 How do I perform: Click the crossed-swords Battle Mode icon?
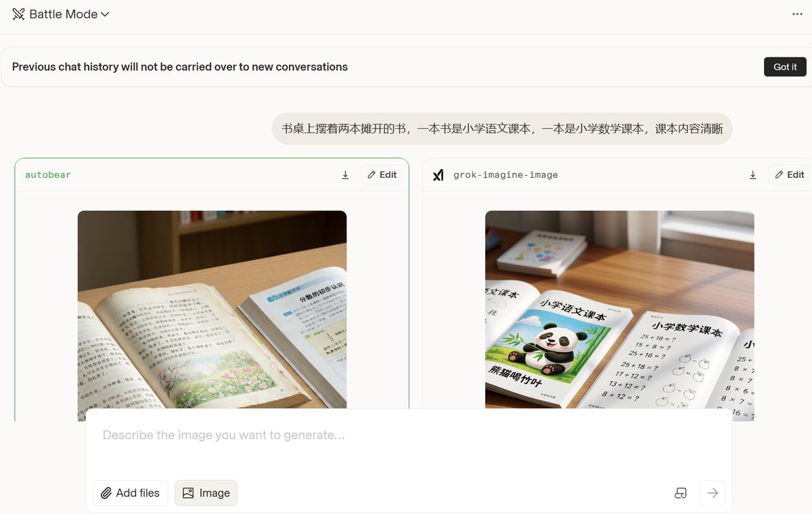18,14
